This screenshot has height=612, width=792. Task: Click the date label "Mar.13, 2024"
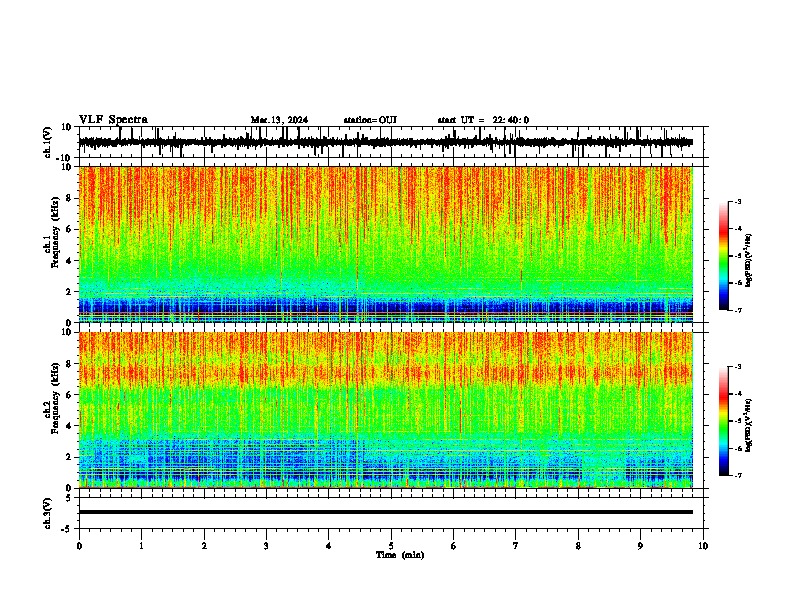pos(279,120)
